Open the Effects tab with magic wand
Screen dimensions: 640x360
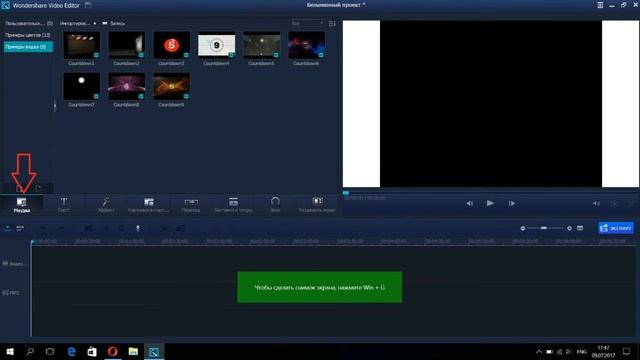(106, 205)
